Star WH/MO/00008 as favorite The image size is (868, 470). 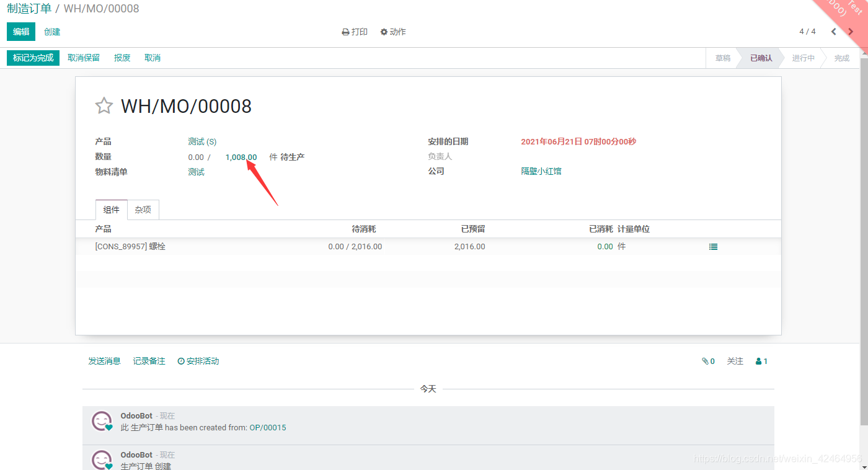click(104, 105)
